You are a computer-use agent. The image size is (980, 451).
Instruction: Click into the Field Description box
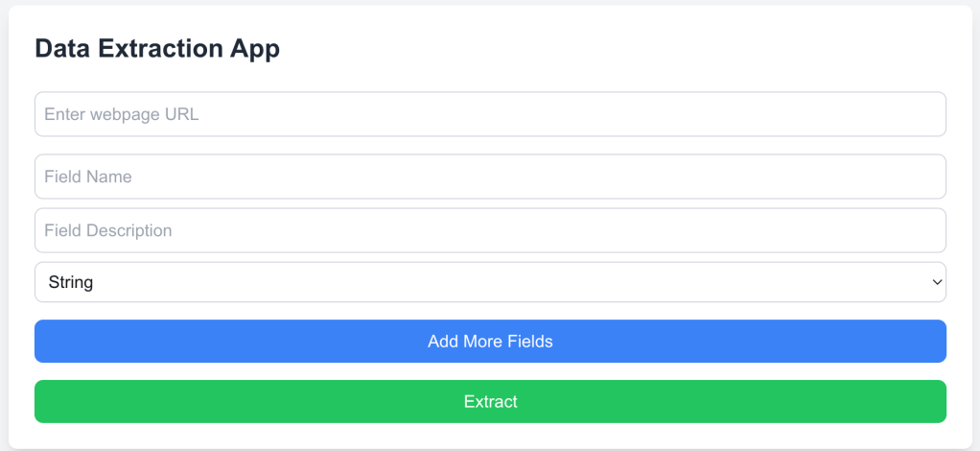tap(490, 230)
